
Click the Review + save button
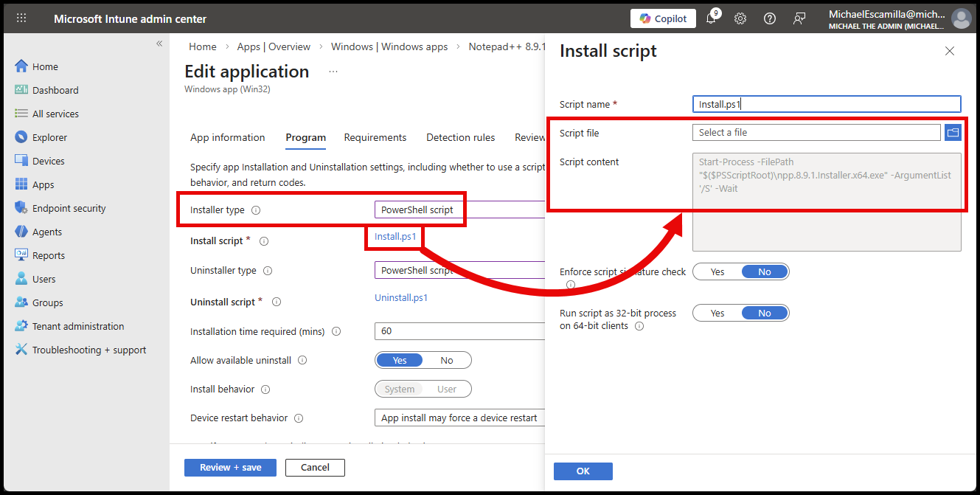pyautogui.click(x=230, y=467)
